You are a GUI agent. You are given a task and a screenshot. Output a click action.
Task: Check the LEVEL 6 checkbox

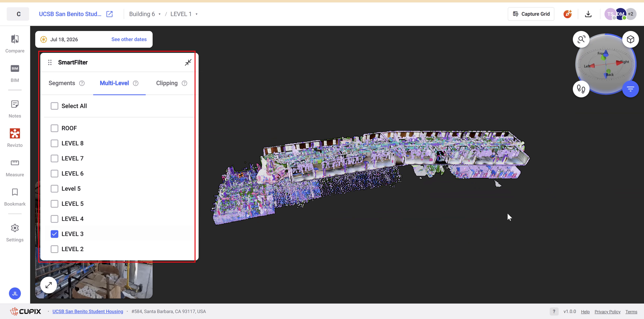(x=54, y=174)
